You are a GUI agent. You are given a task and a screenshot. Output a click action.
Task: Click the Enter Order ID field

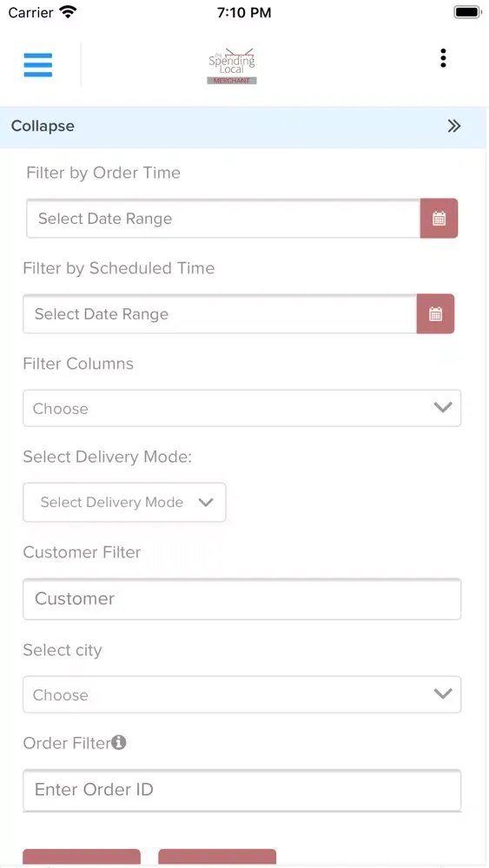point(242,790)
